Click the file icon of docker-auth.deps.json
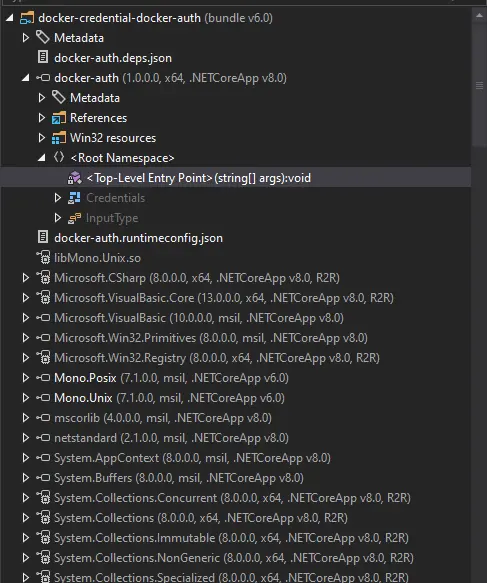Image resolution: width=487 pixels, height=583 pixels. [x=43, y=57]
